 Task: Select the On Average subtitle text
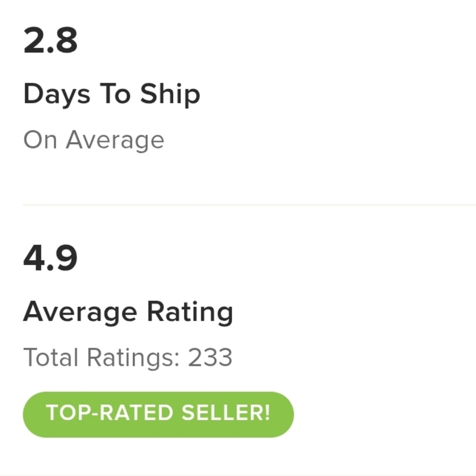(94, 141)
